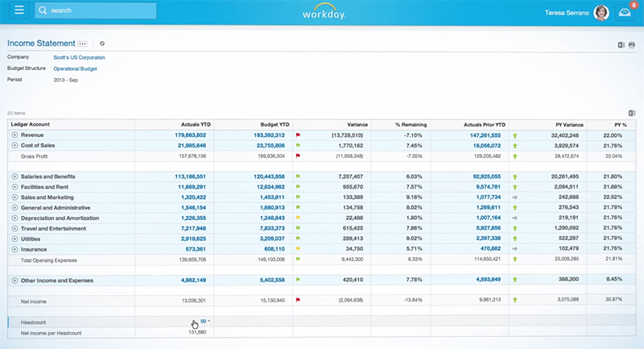Click the Excel export icon above the table
644x349 pixels.
pyautogui.click(x=631, y=113)
